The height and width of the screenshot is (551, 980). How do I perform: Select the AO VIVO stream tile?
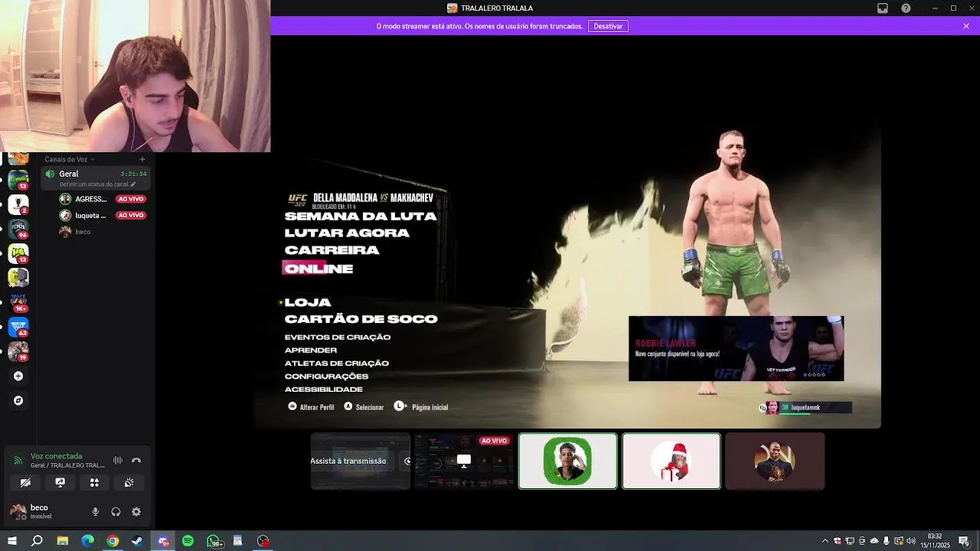[x=464, y=461]
